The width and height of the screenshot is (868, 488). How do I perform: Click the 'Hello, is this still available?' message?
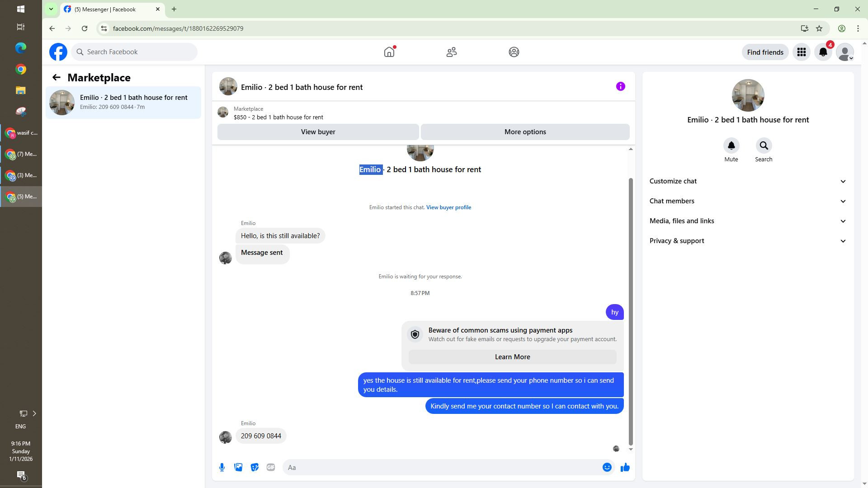pos(280,236)
